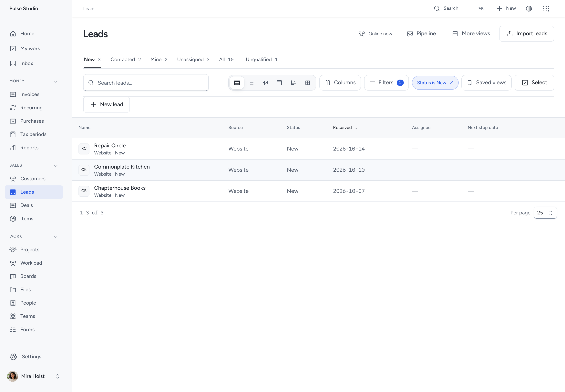
Task: Click the Next step date header
Action: coord(483,127)
